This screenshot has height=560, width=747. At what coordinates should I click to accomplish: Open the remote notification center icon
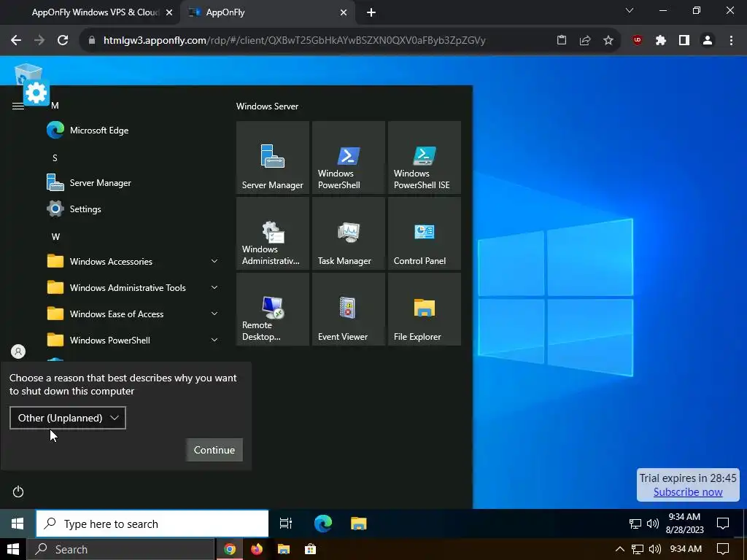point(723,524)
